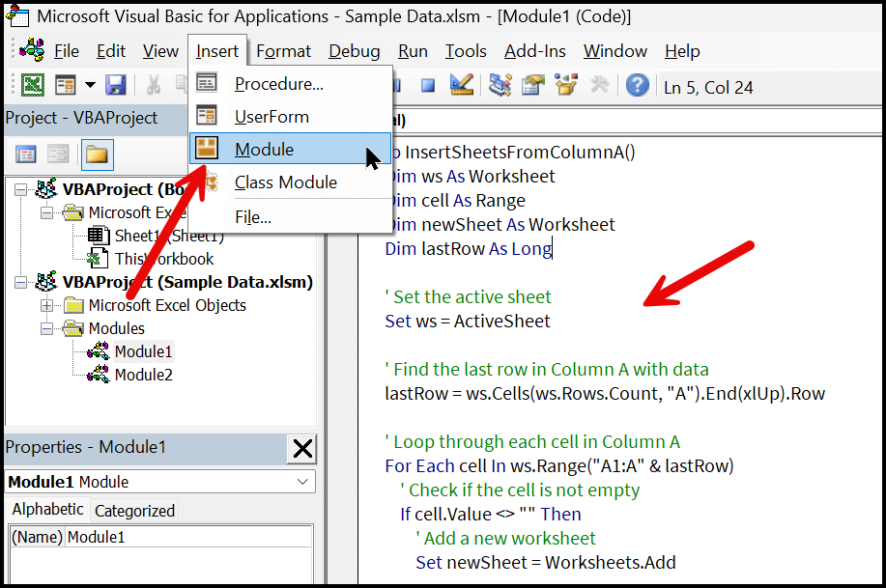
Task: Open the View menu
Action: 160,51
